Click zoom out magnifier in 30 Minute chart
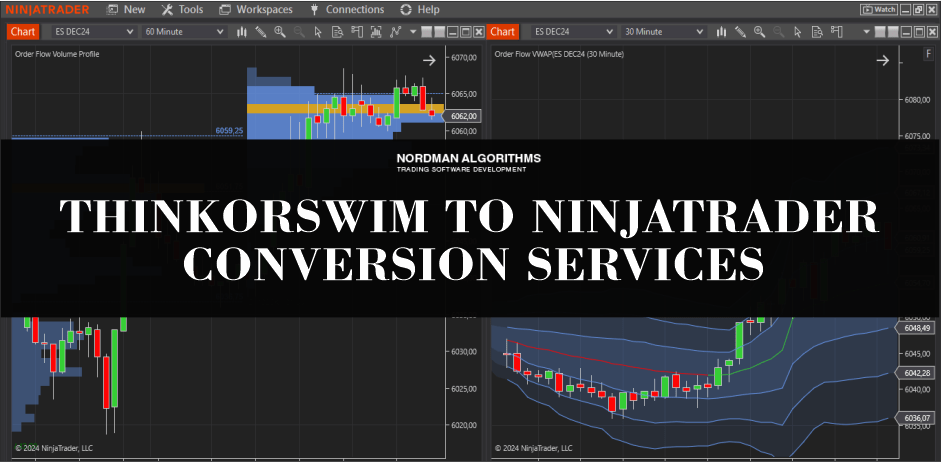941x462 pixels. tap(778, 32)
